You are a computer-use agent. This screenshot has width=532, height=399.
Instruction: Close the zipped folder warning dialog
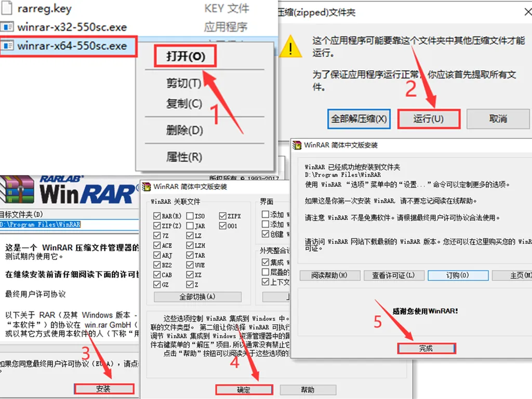527,12
